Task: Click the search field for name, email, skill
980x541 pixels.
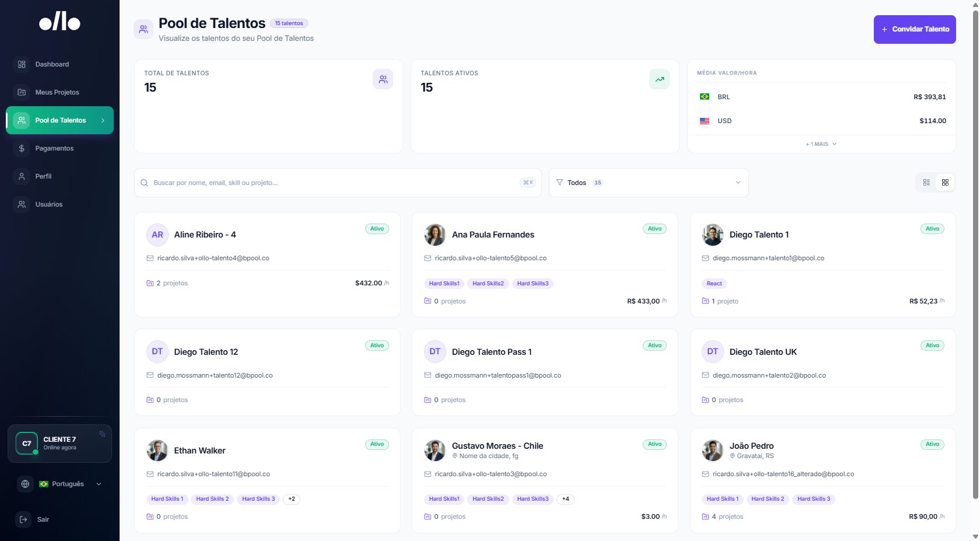Action: coord(338,183)
